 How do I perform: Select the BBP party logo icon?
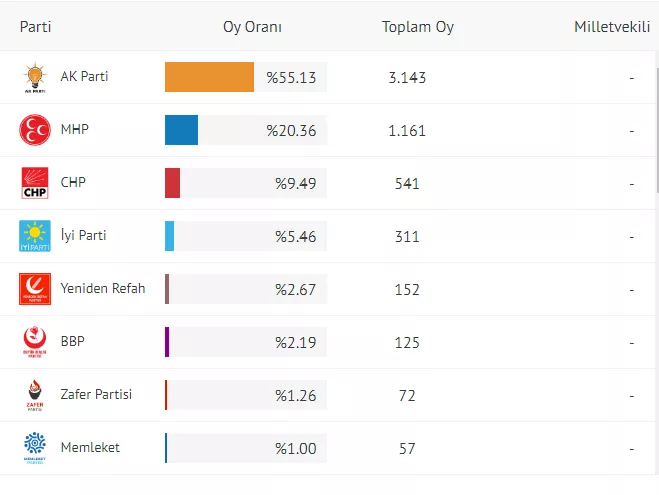pyautogui.click(x=35, y=342)
